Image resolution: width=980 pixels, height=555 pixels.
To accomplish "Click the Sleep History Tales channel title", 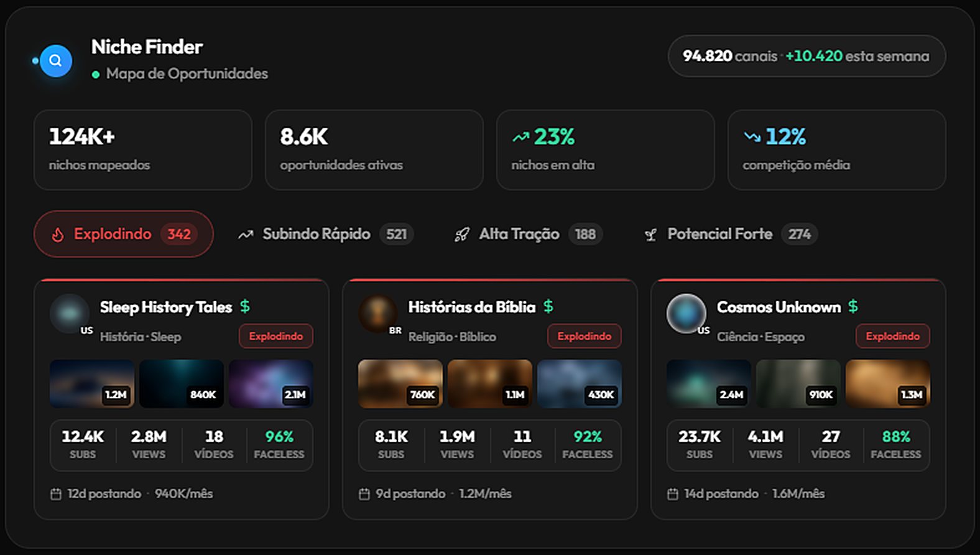I will point(166,307).
